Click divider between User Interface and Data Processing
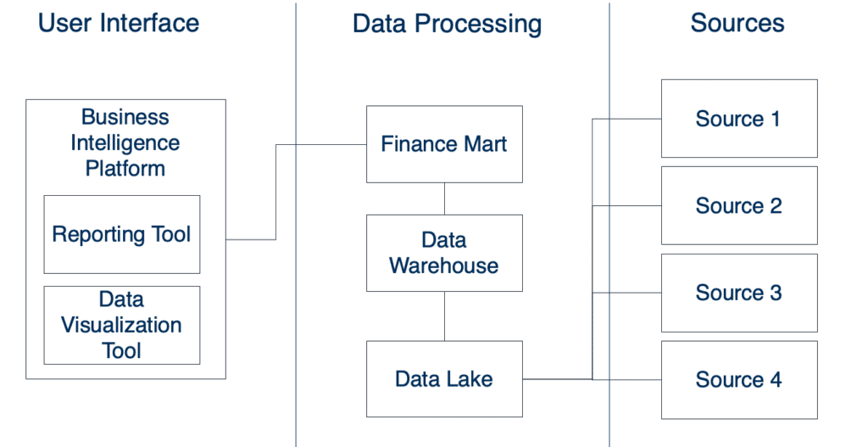The width and height of the screenshot is (868, 447). coord(296,223)
